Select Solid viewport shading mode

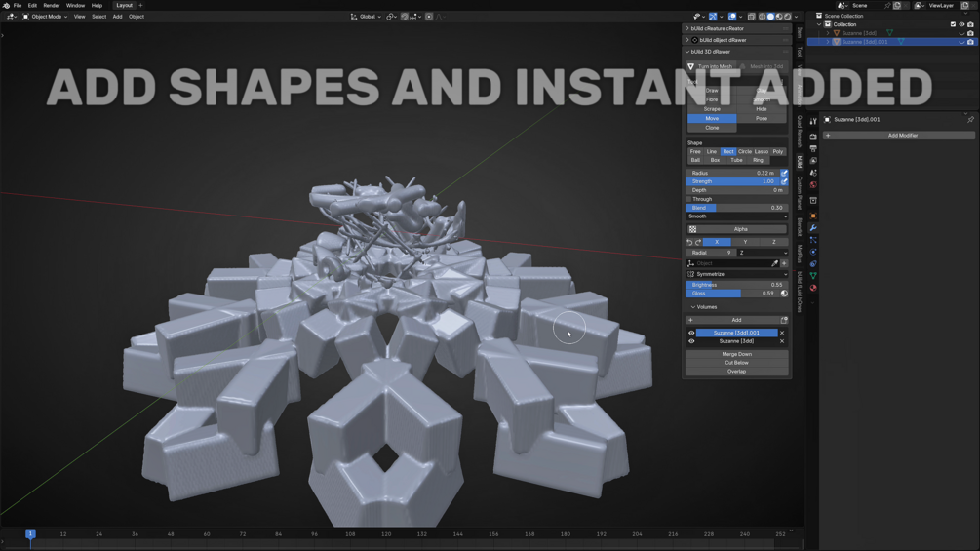tap(770, 17)
